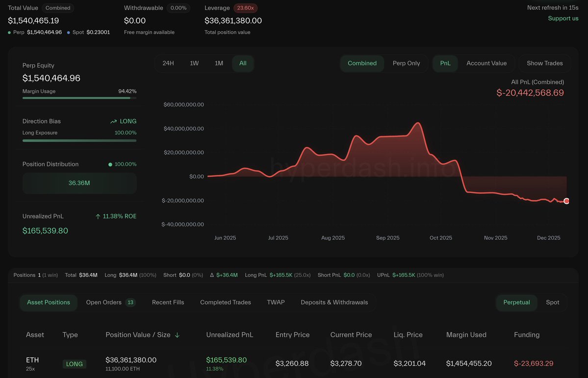
Task: Click the blue Spot legend dot
Action: click(68, 32)
